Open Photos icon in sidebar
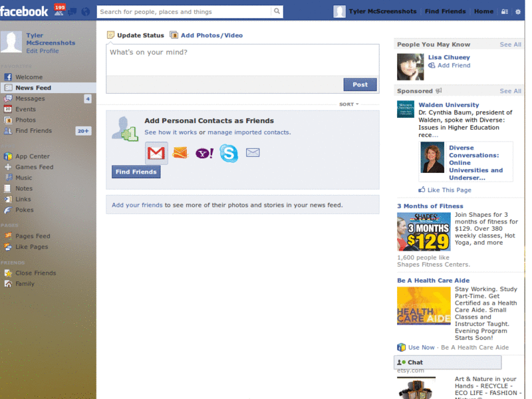Screen dimensions: 532x399 [x=8, y=120]
